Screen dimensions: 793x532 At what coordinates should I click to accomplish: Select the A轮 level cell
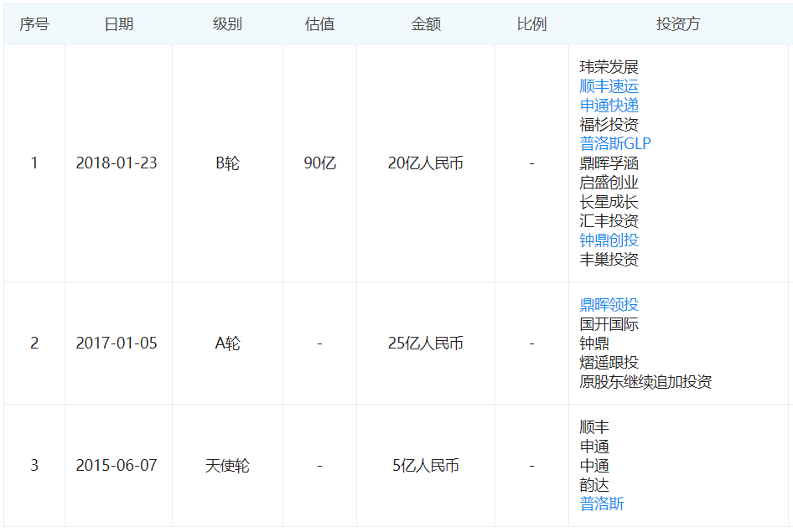(227, 343)
